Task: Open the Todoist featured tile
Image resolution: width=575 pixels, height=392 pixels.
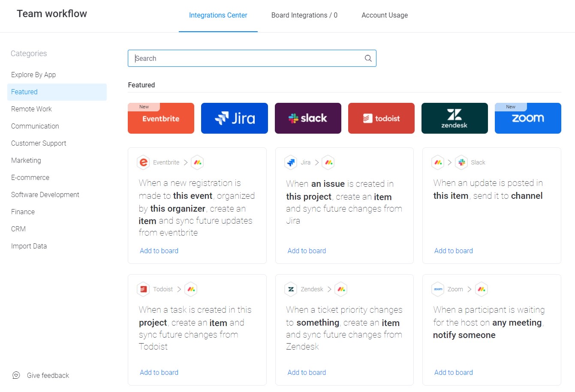Action: (x=381, y=118)
